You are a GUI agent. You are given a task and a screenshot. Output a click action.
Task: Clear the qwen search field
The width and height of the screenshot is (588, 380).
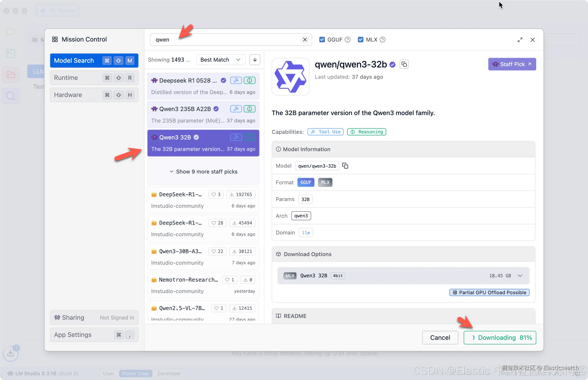coord(305,39)
